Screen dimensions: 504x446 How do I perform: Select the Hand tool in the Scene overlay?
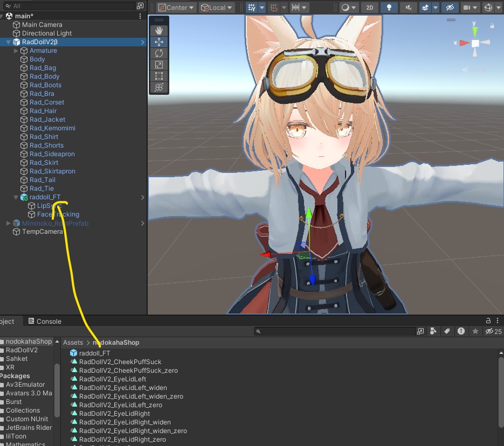(158, 31)
